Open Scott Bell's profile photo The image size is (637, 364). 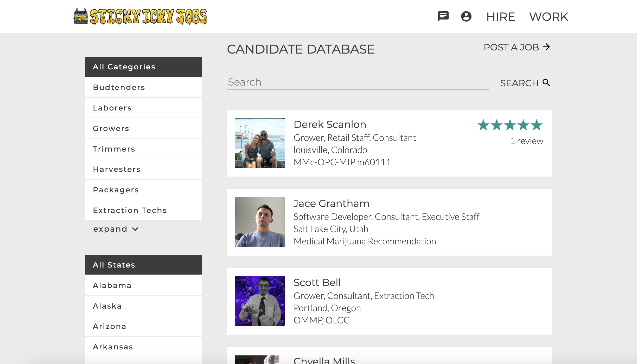[260, 301]
